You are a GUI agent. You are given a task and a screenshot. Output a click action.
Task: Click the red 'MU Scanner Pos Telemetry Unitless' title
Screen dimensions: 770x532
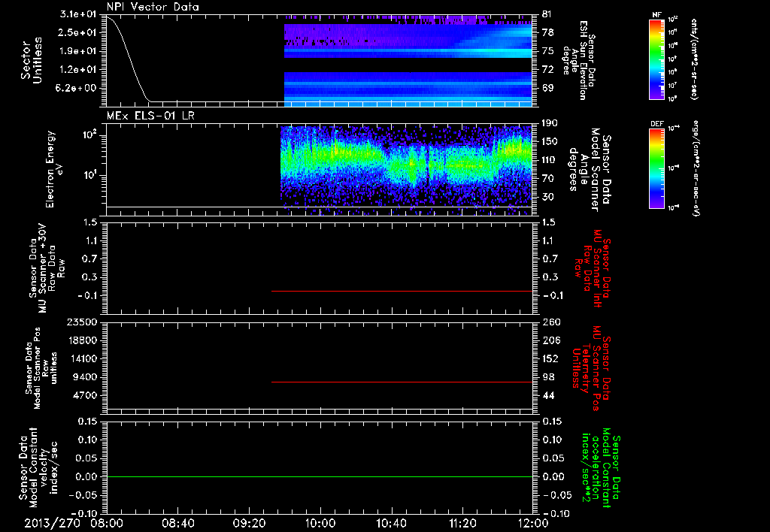click(591, 368)
